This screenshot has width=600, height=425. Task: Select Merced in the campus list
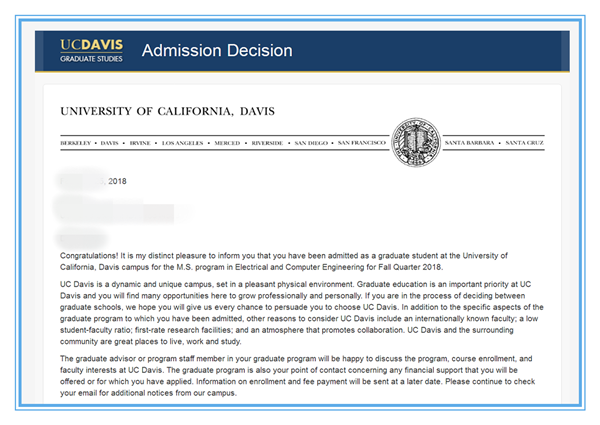pyautogui.click(x=227, y=143)
